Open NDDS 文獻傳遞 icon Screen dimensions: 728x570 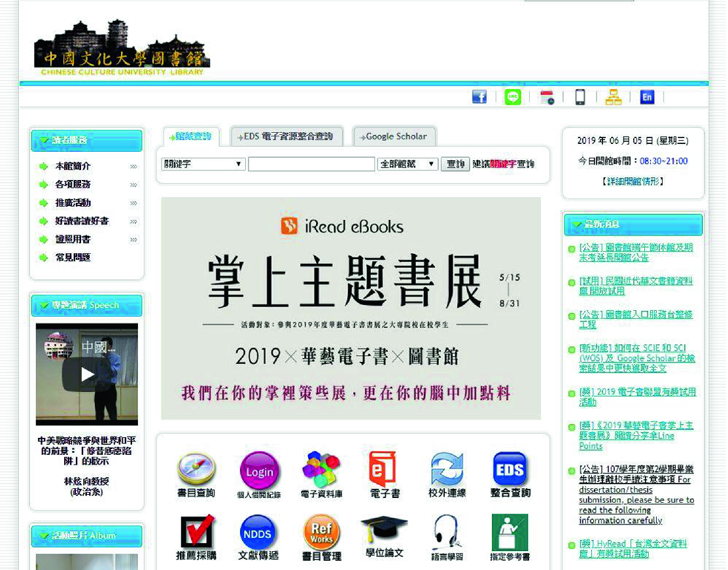(258, 537)
